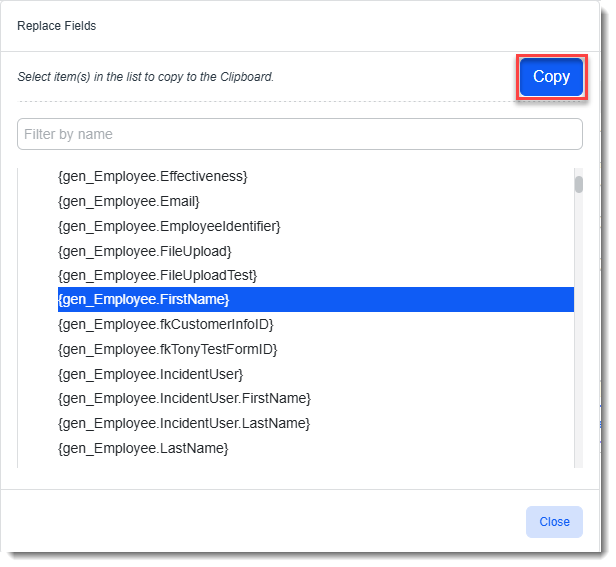The image size is (616, 567).
Task: Select {gen_Employee.IncidentUser} in list
Action: [151, 374]
